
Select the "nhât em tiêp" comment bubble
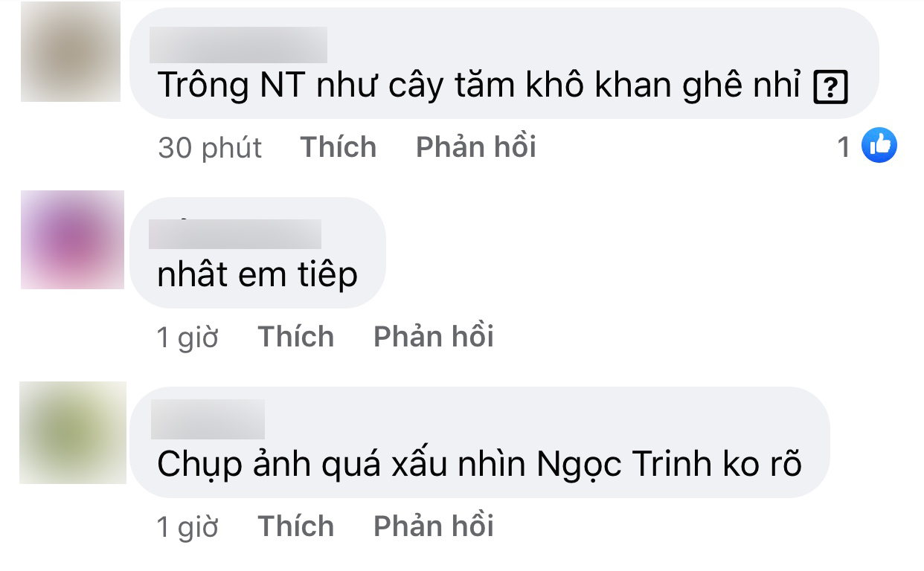[257, 253]
